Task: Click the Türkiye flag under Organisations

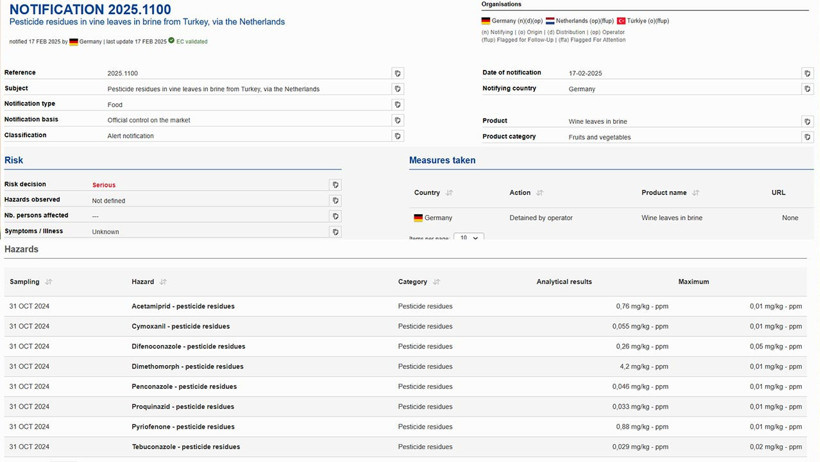Action: click(x=621, y=21)
